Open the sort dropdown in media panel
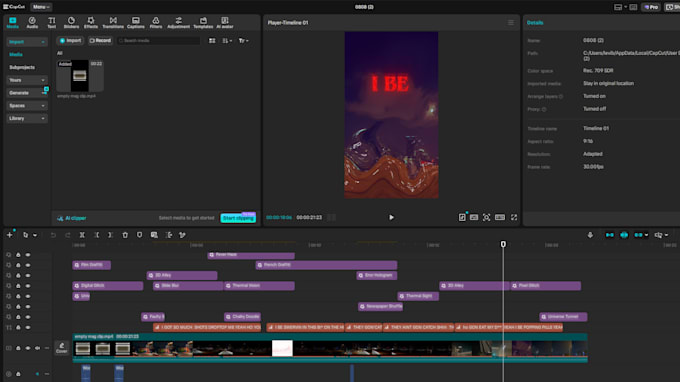680x382 pixels. pos(227,41)
